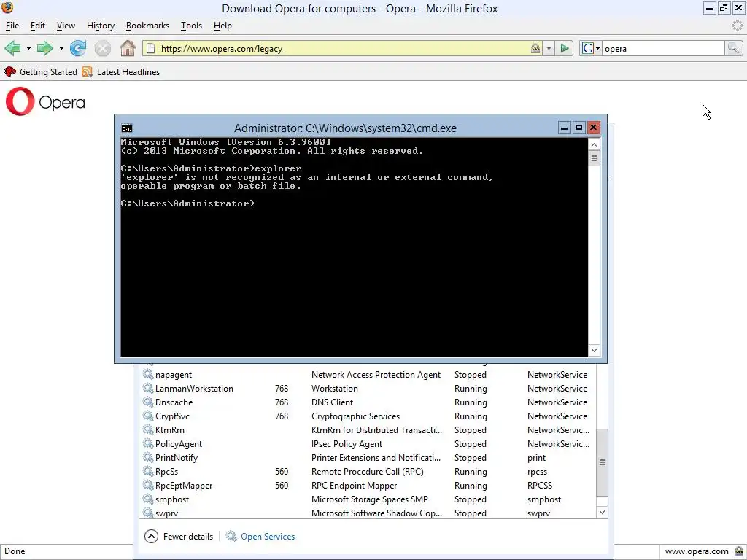Open the Bookmarks menu
This screenshot has width=747, height=560.
[147, 26]
